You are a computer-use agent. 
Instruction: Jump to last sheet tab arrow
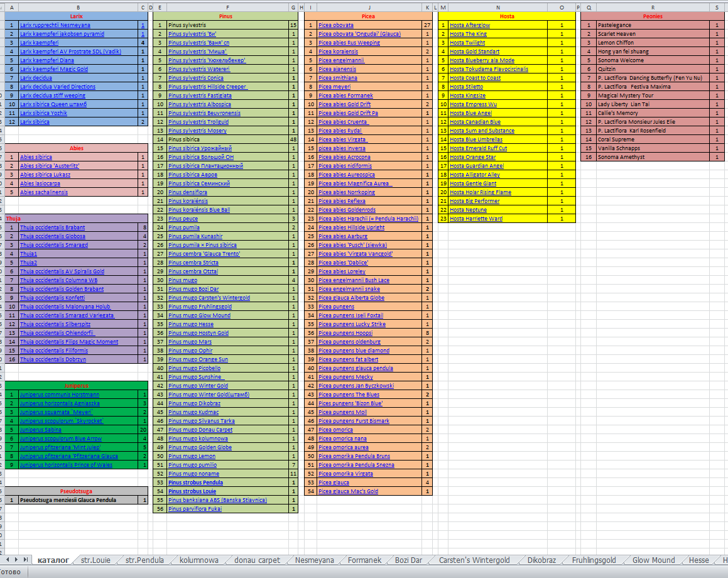coord(26,559)
